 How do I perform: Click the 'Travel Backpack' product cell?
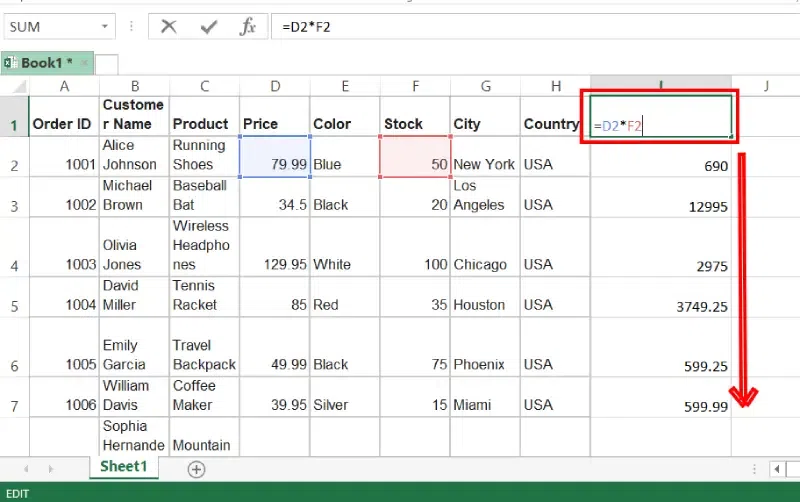coord(205,347)
